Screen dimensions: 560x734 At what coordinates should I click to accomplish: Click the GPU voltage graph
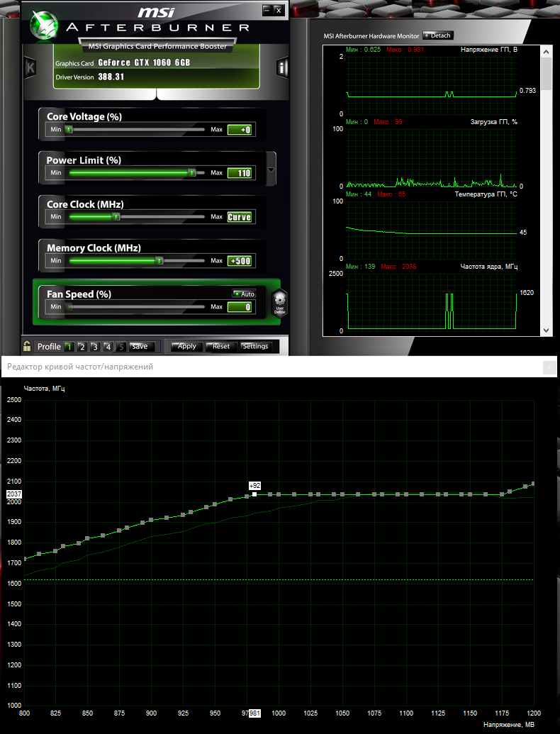432,86
